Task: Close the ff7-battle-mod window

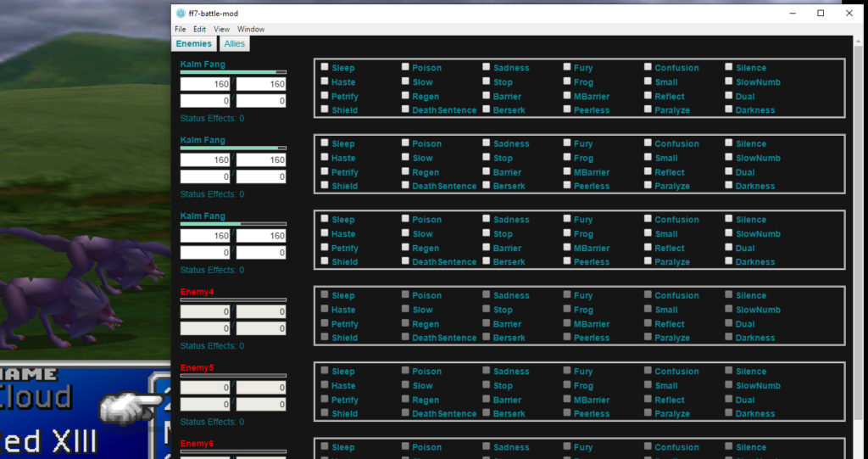Action: pyautogui.click(x=849, y=14)
